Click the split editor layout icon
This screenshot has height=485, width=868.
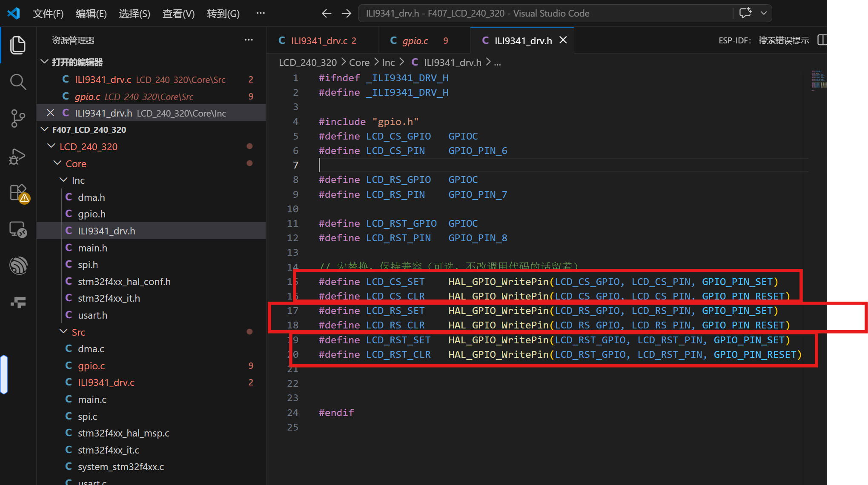(x=822, y=40)
